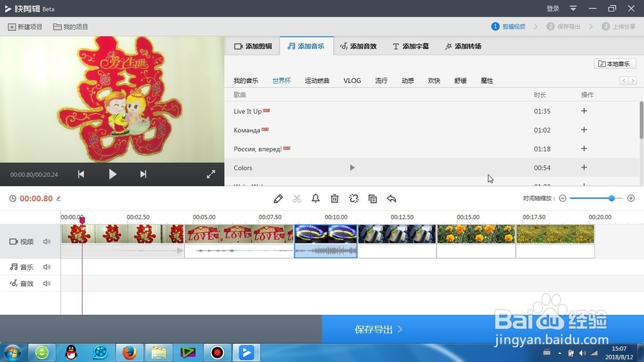Select the blue glowing ring clip

326,241
